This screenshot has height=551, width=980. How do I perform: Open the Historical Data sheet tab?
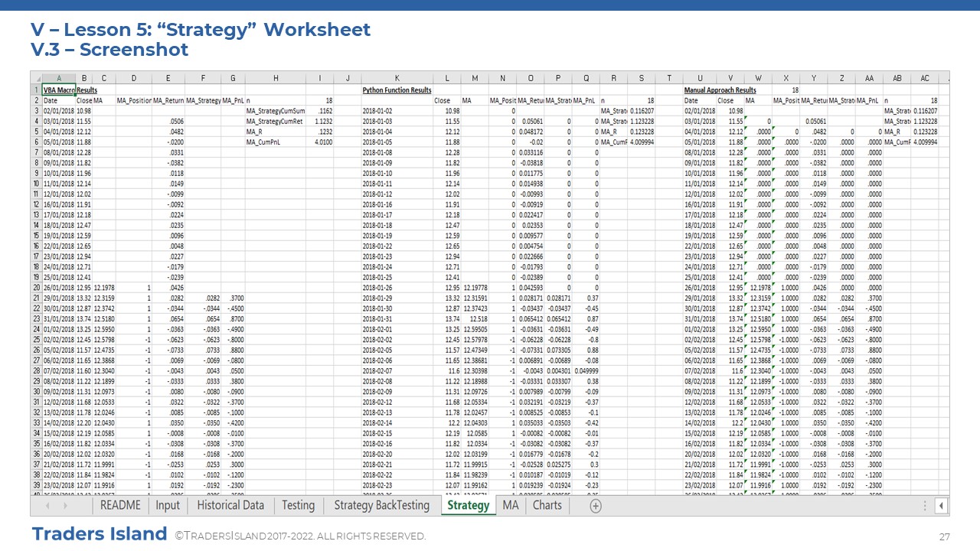(230, 505)
